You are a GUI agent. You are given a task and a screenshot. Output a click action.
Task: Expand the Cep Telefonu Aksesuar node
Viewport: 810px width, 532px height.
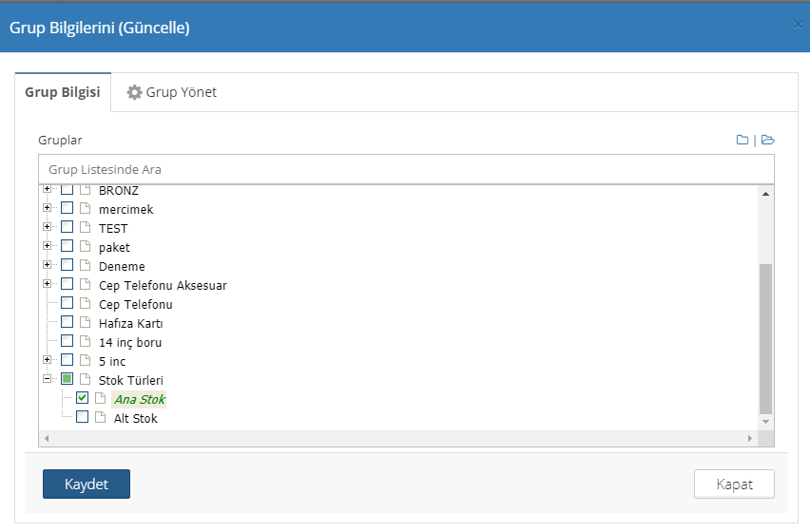click(x=48, y=284)
